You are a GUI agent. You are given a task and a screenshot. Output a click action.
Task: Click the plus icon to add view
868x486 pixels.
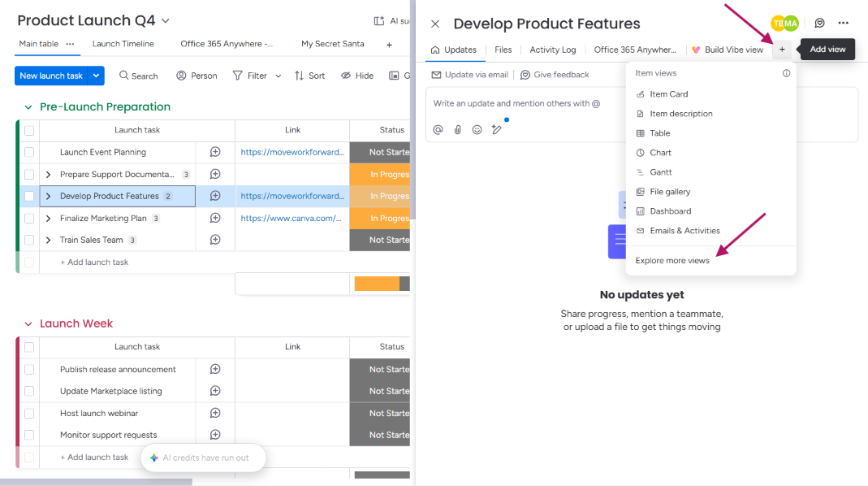782,50
